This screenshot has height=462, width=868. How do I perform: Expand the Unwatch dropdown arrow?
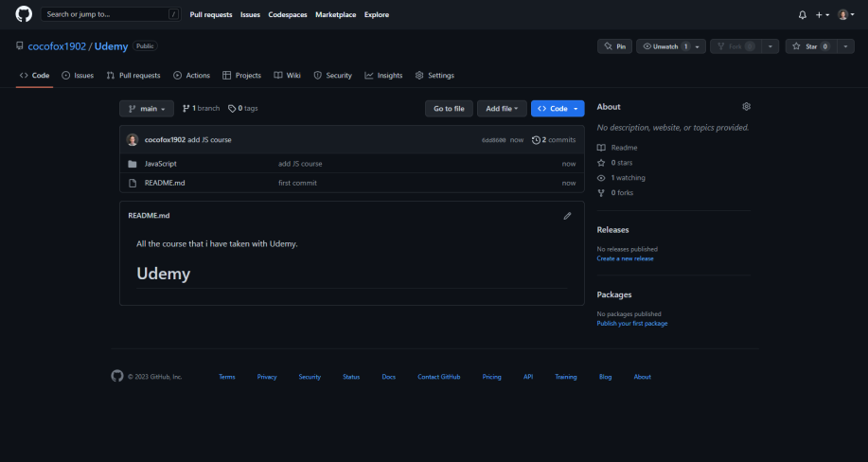pos(698,46)
